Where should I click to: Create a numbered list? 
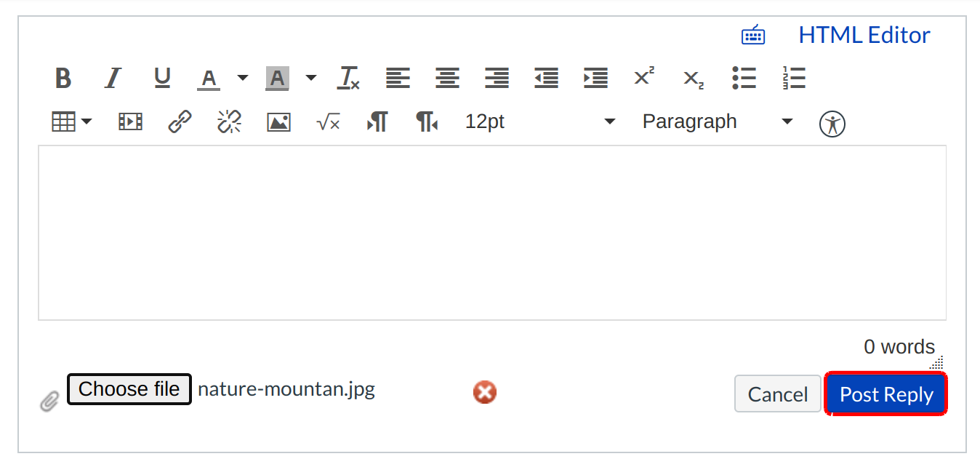[x=794, y=78]
